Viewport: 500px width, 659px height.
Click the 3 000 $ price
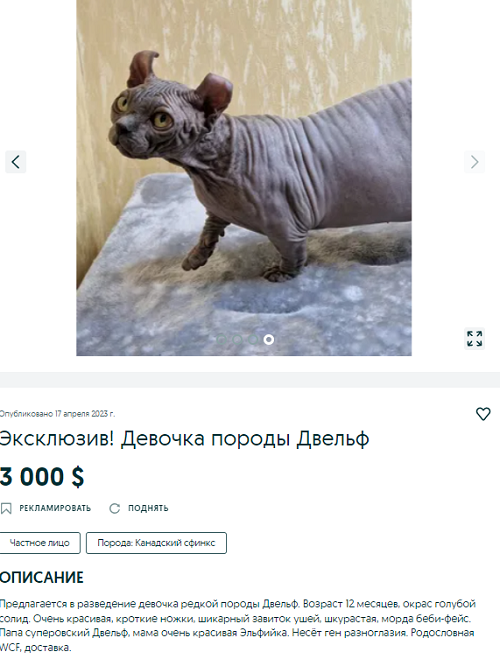coord(42,477)
